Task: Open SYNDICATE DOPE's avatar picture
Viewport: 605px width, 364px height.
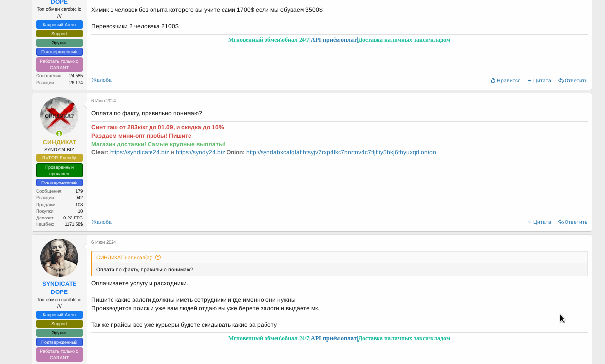Action: click(x=59, y=257)
